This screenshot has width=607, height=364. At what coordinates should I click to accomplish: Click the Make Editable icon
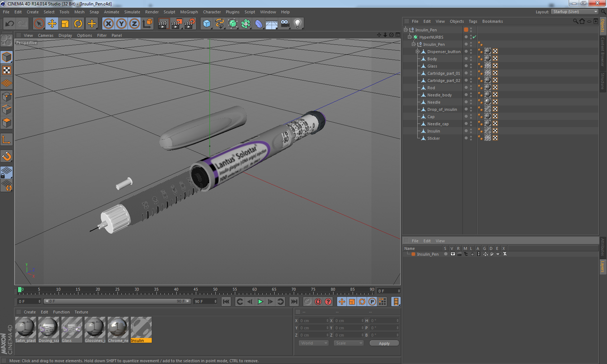point(7,40)
